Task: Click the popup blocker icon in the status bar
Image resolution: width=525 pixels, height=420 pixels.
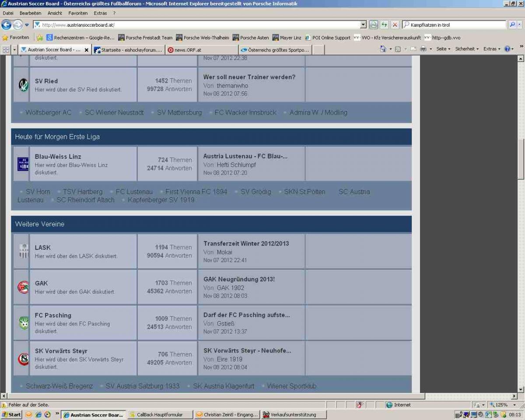Action: [x=360, y=405]
